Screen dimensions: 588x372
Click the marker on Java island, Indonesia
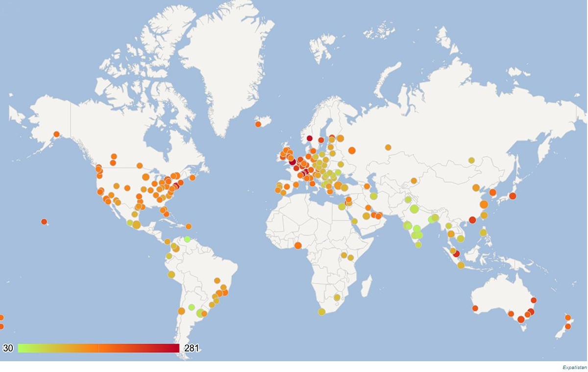tap(461, 265)
